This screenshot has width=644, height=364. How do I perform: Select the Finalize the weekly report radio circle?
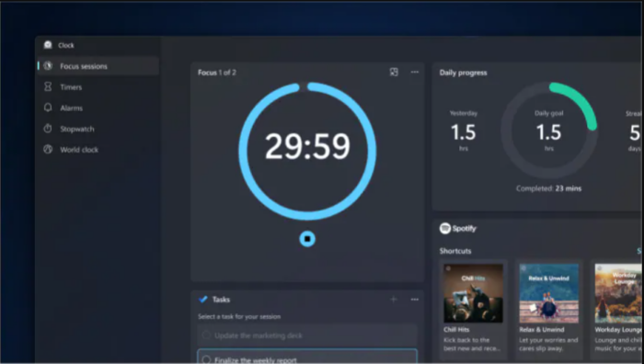click(x=207, y=360)
